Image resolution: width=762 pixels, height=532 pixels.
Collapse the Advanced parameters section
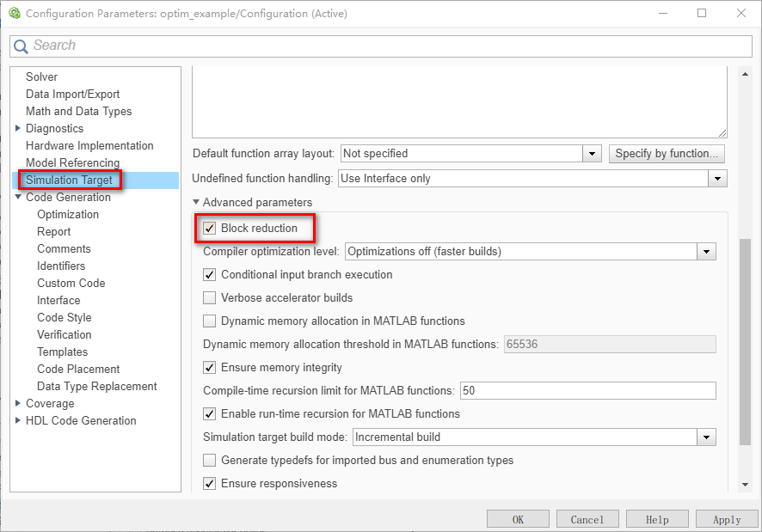tap(196, 202)
